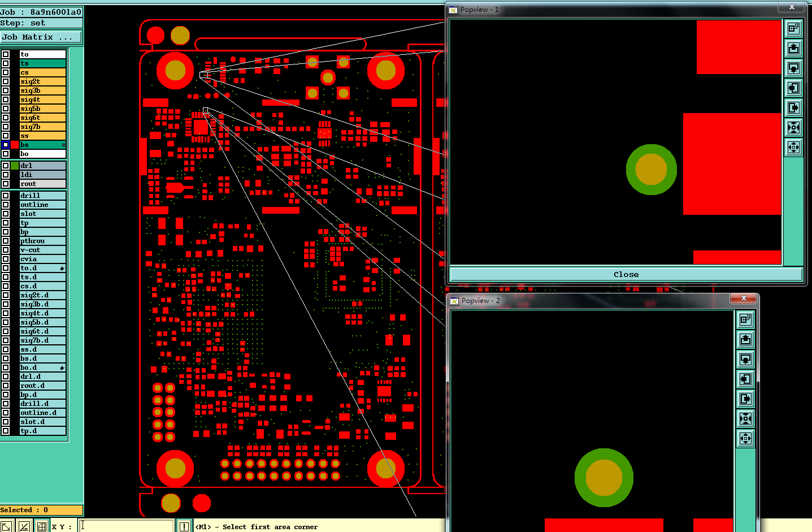Pan right in the Popview 1 window
This screenshot has height=532, width=812.
[793, 107]
